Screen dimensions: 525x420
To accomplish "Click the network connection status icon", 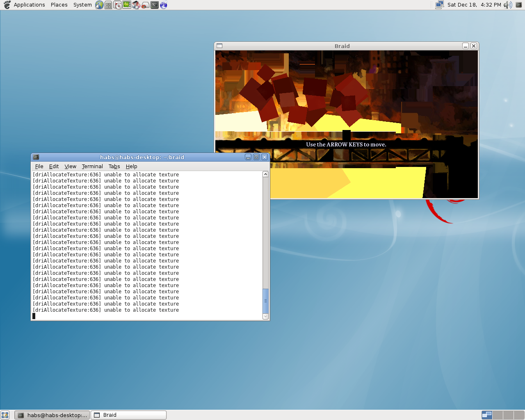I will pyautogui.click(x=439, y=5).
